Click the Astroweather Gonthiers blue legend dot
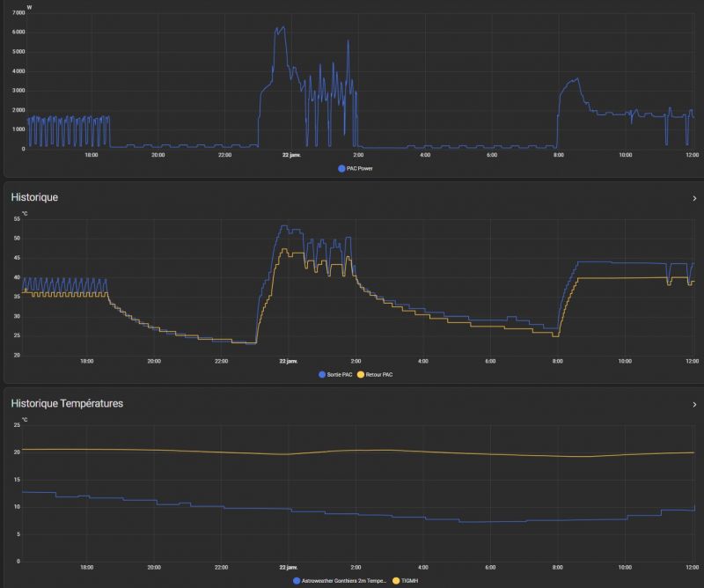Image resolution: width=704 pixels, height=588 pixels. 297,581
